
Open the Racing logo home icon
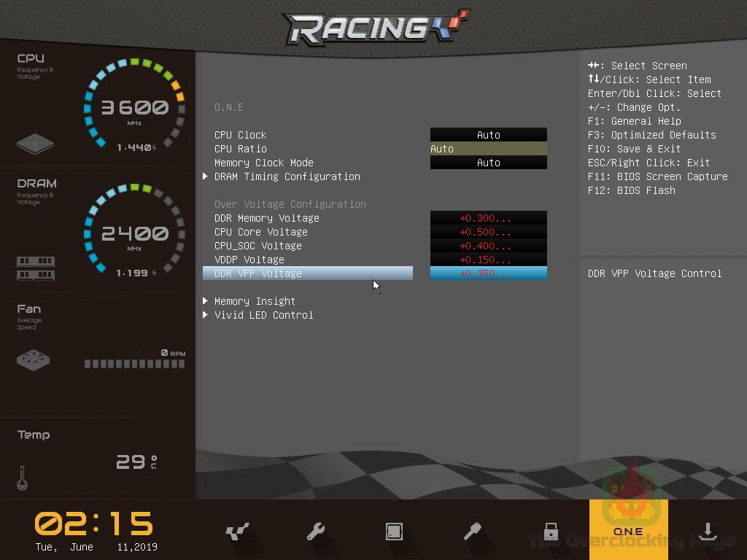pyautogui.click(x=377, y=28)
